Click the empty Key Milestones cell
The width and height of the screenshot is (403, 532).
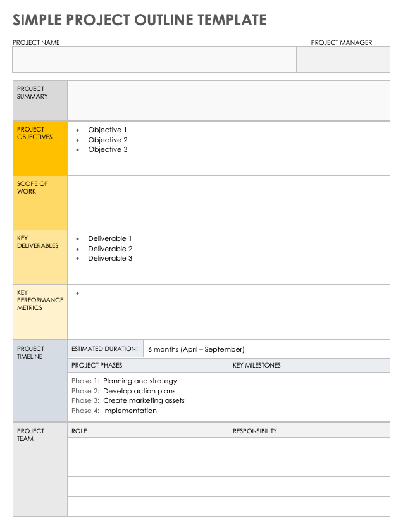click(x=309, y=397)
